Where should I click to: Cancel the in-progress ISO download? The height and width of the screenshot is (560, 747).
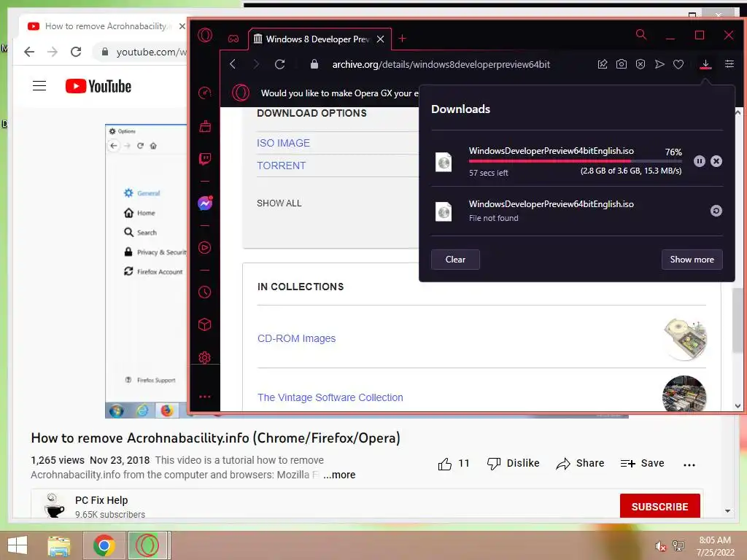tap(716, 161)
